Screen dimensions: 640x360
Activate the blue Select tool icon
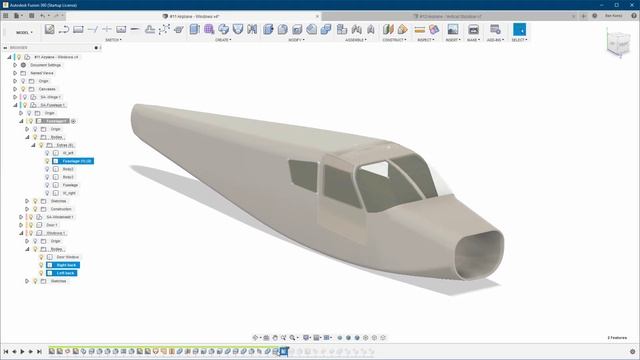pos(520,29)
